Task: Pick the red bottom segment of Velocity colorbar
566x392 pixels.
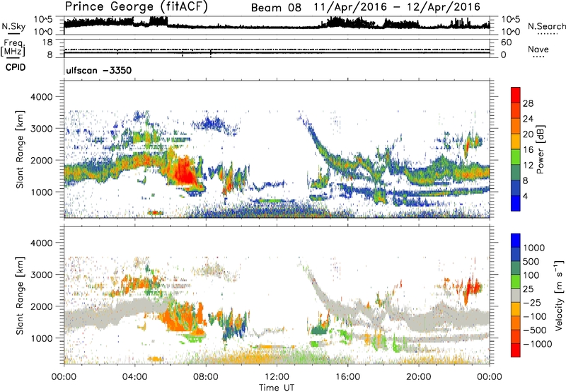Action: point(516,350)
